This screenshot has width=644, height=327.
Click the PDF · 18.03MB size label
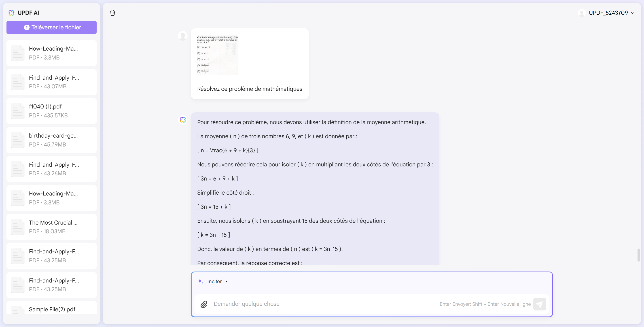click(x=47, y=231)
